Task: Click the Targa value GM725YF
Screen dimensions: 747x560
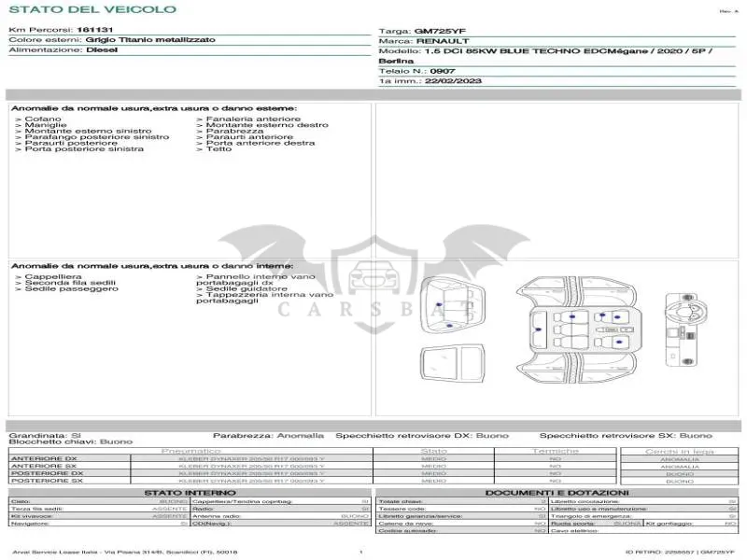Action: [x=440, y=31]
